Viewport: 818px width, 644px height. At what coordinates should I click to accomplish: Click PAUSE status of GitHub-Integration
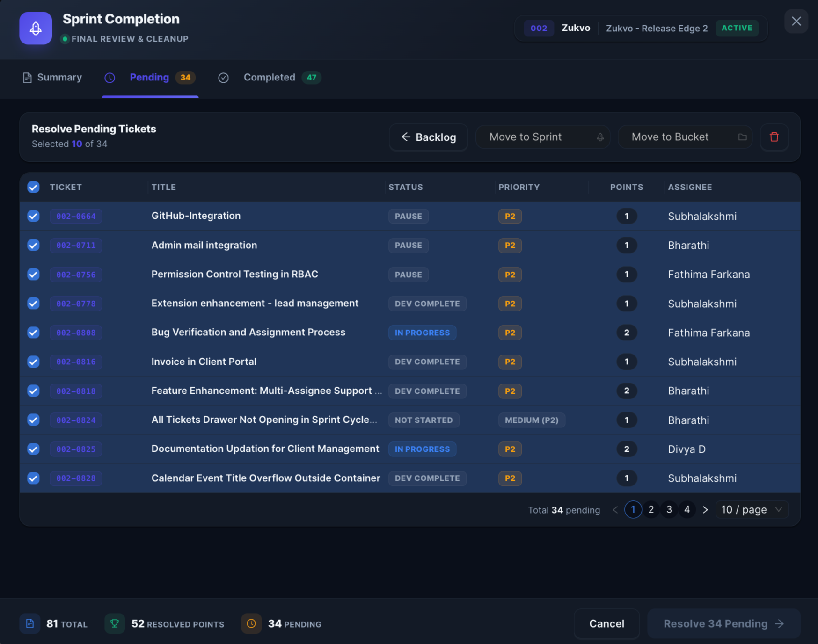pyautogui.click(x=408, y=216)
